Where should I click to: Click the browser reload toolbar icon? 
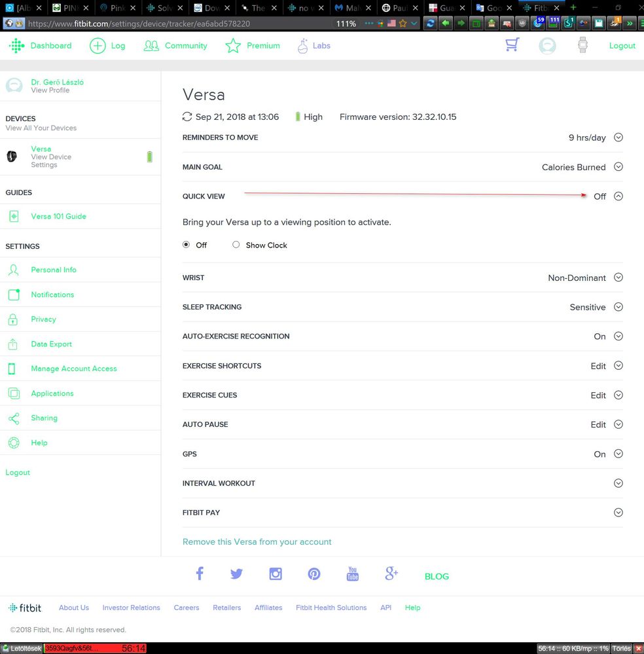[430, 24]
